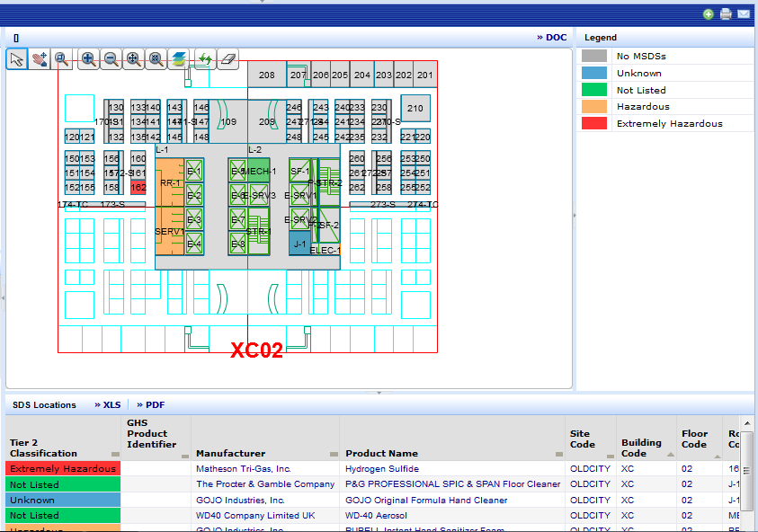Image resolution: width=758 pixels, height=532 pixels.
Task: Export SDS Locations to XLS
Action: 107,405
